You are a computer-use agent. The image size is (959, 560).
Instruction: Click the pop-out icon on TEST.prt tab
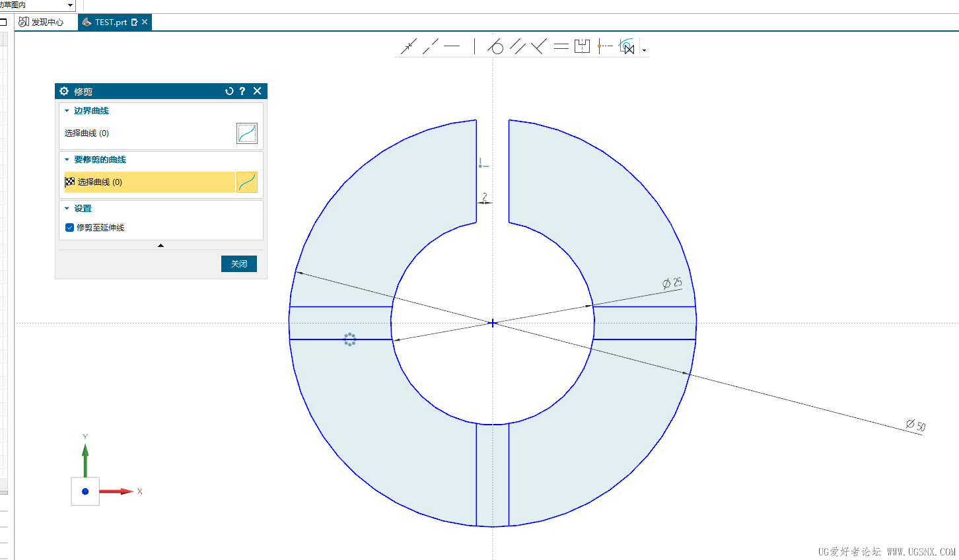click(x=135, y=22)
